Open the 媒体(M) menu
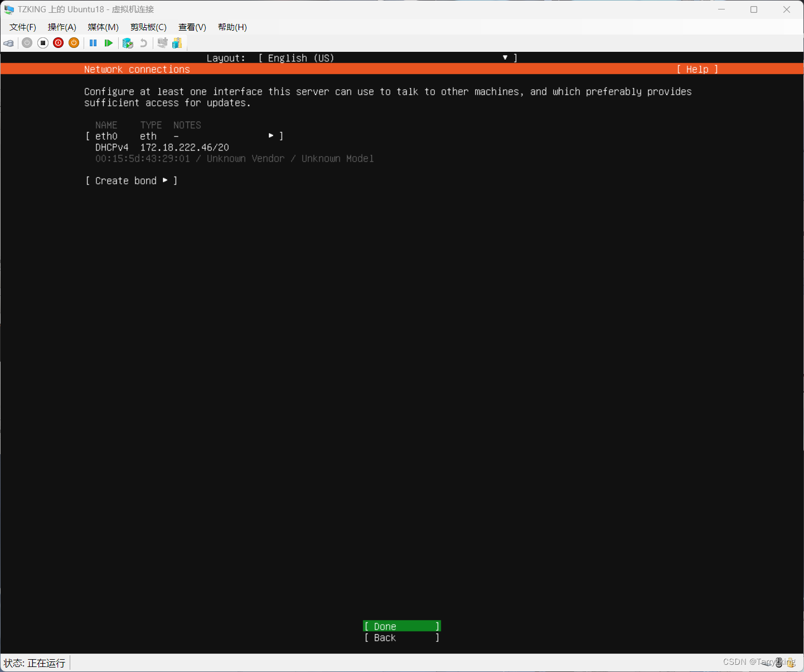Viewport: 804px width, 672px height. (103, 27)
